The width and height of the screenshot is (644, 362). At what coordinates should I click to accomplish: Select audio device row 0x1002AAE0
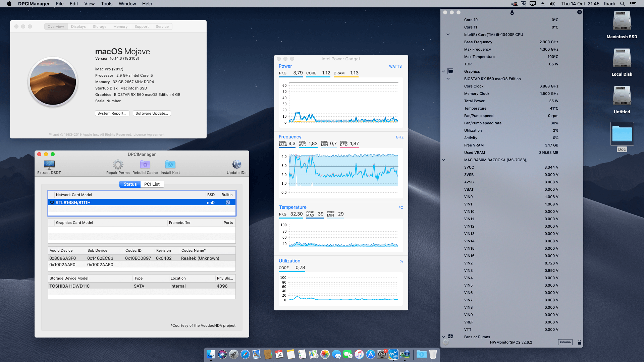142,264
